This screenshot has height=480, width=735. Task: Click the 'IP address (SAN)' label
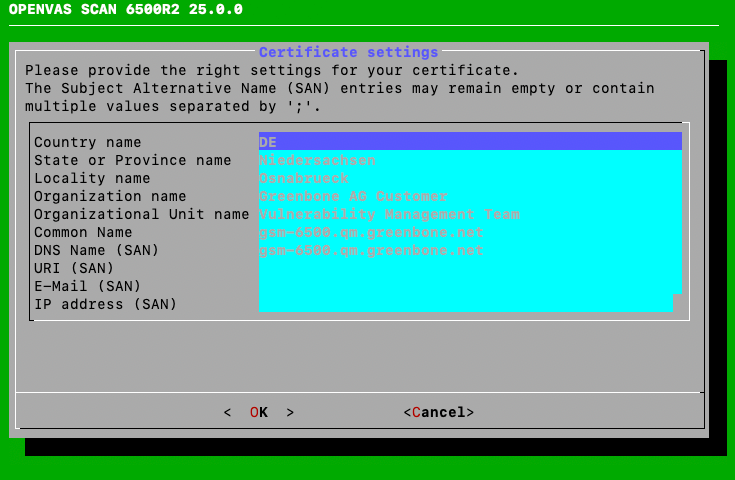(105, 304)
